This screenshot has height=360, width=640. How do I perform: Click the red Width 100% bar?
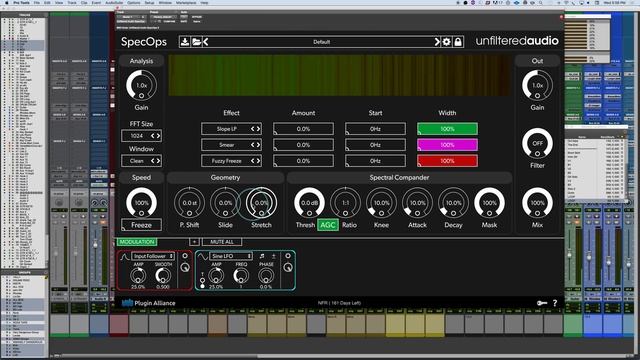coord(447,161)
